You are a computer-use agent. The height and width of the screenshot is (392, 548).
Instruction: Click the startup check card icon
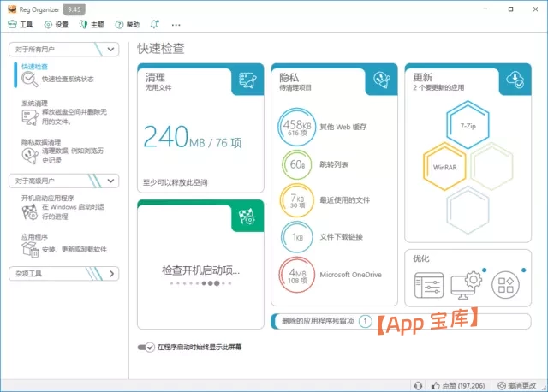tap(247, 215)
